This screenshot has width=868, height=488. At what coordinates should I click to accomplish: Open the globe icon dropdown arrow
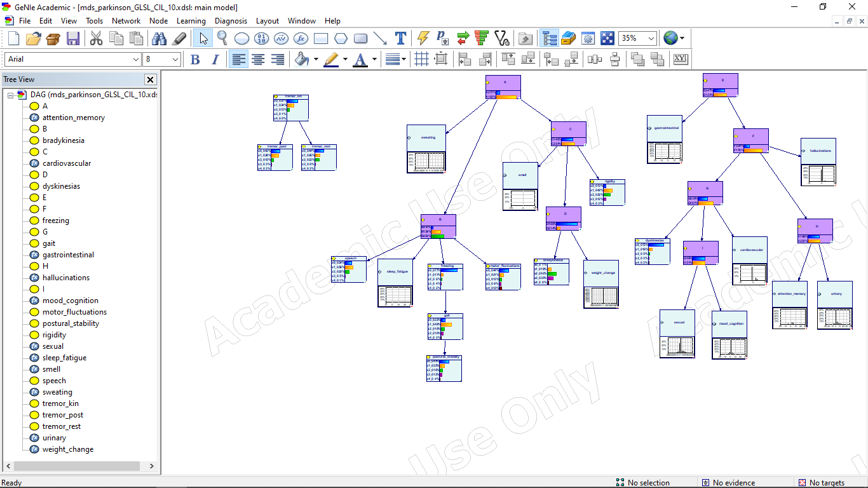(682, 38)
